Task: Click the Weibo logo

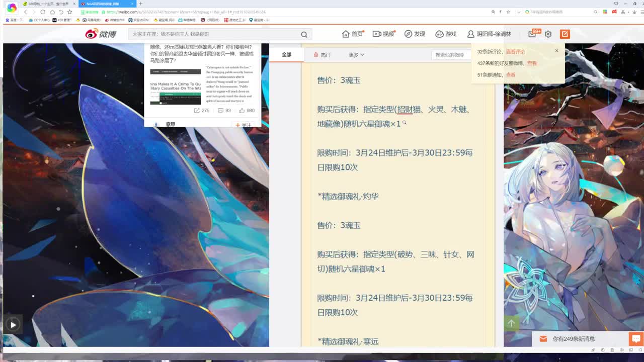Action: pos(100,34)
